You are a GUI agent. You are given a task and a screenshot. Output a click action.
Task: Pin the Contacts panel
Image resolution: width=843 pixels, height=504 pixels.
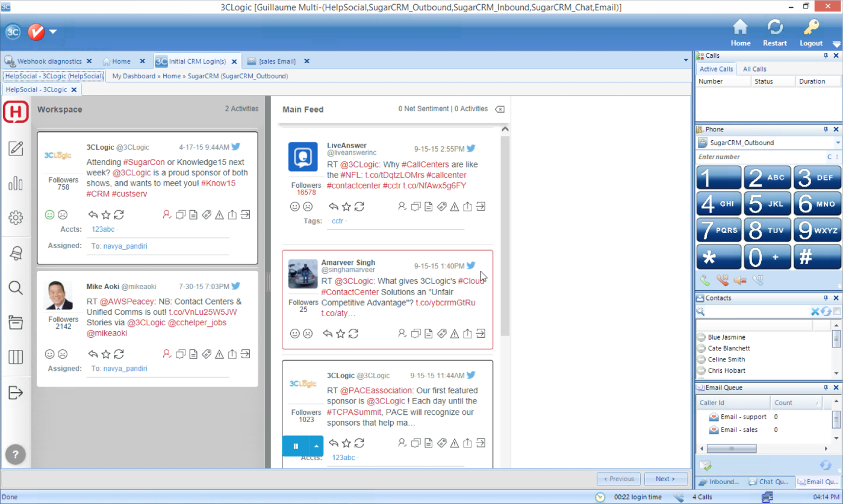click(826, 298)
